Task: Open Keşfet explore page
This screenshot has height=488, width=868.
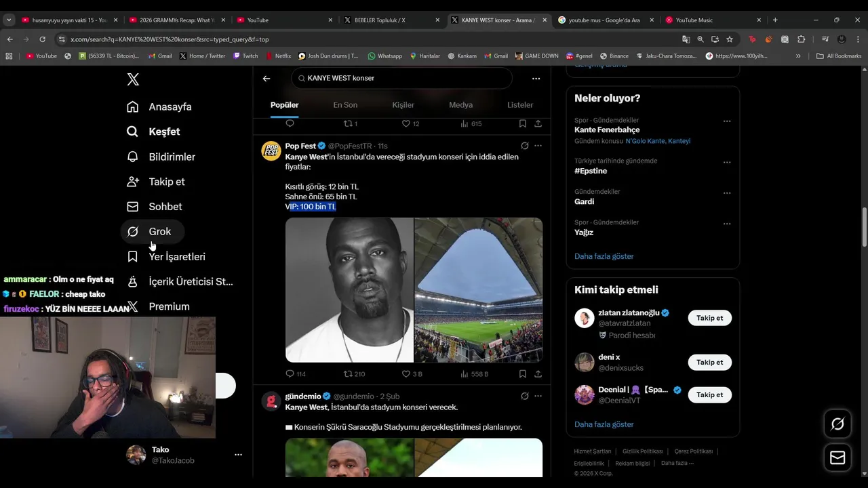Action: (x=153, y=131)
